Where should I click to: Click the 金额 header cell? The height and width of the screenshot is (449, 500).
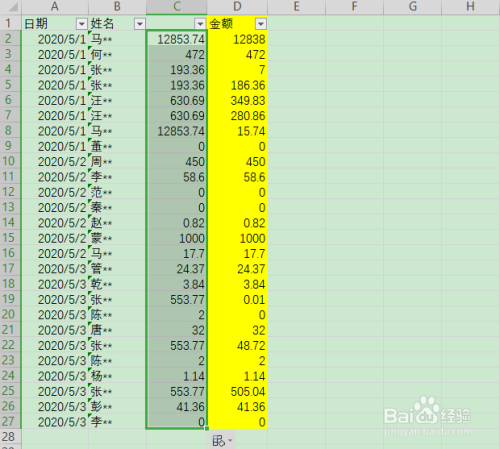[237, 24]
